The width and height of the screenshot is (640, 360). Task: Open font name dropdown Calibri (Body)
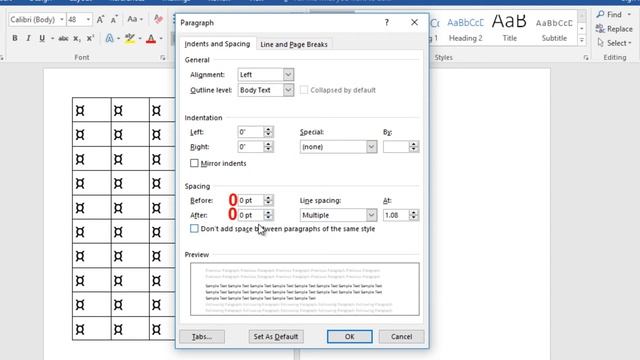coord(62,19)
